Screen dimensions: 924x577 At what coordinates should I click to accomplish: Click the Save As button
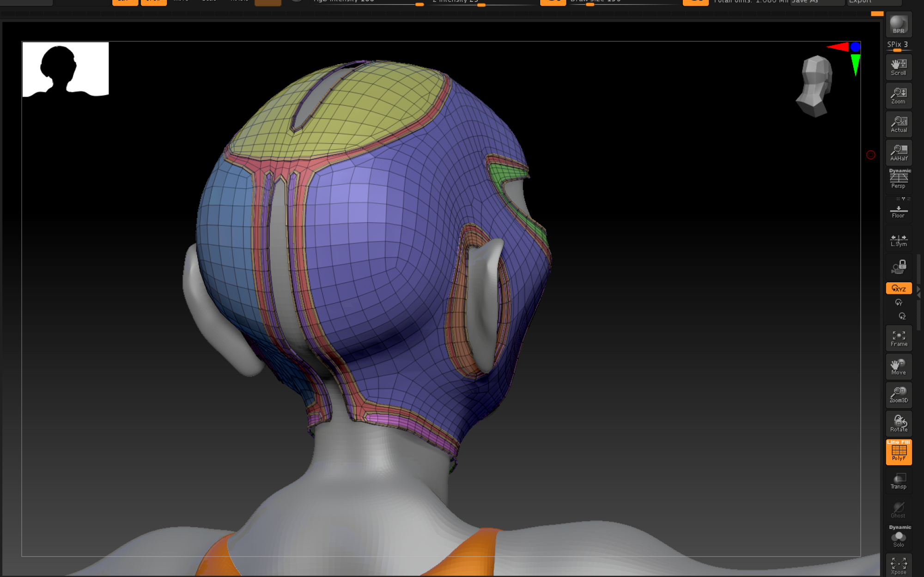pos(817,2)
